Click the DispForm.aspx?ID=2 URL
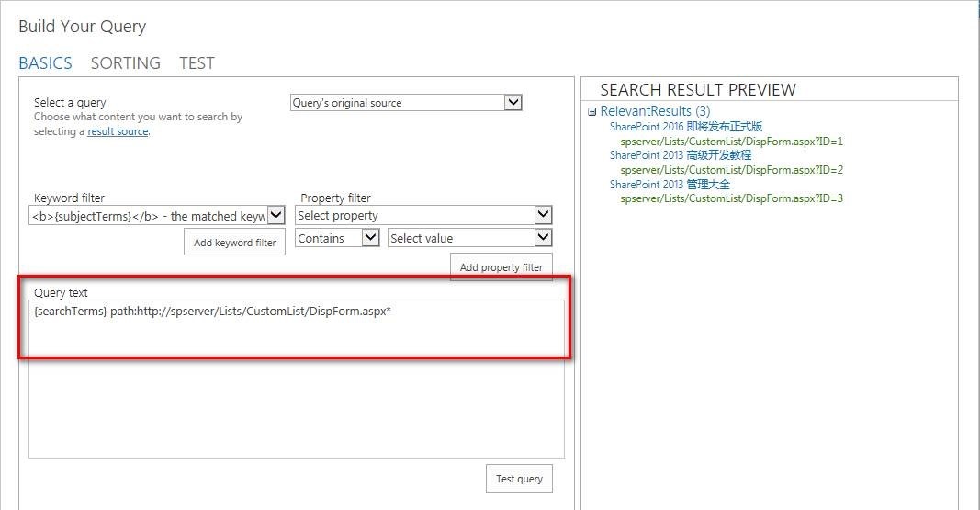The image size is (980, 510). (731, 170)
